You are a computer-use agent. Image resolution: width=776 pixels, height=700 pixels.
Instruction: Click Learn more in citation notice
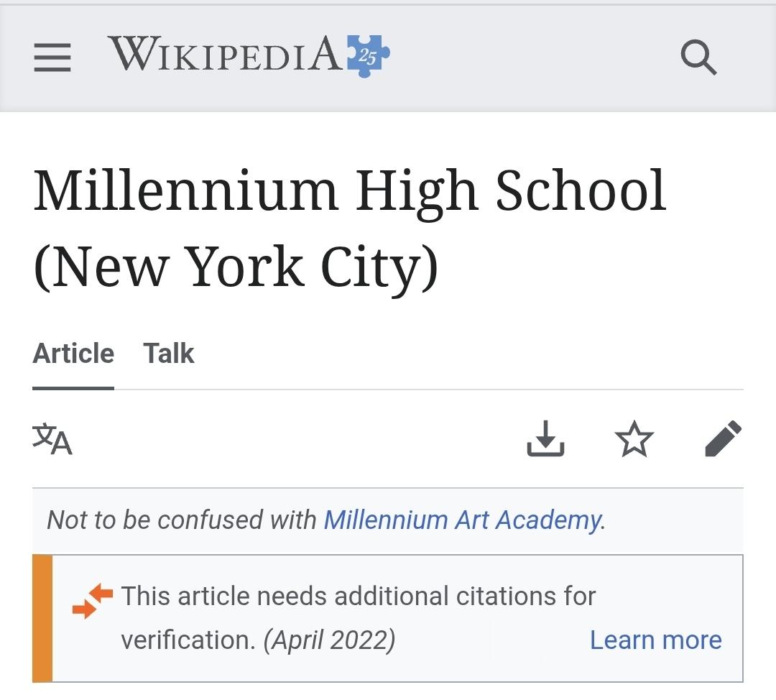tap(655, 640)
